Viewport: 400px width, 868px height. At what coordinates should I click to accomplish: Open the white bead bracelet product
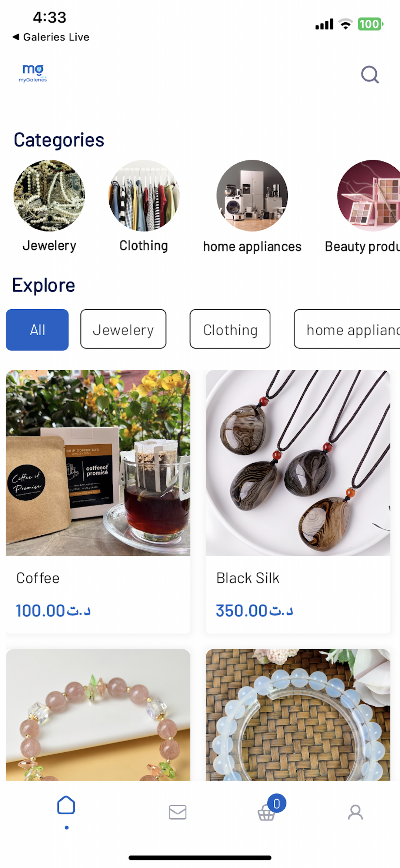click(x=298, y=715)
